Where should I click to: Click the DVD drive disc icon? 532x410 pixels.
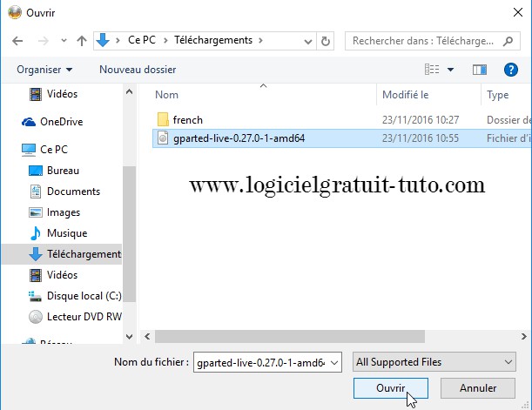pyautogui.click(x=36, y=317)
